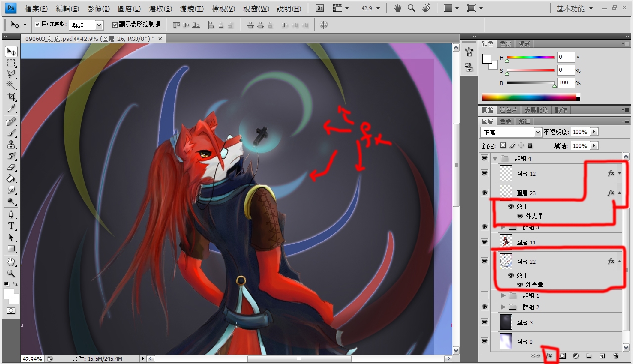The width and height of the screenshot is (633, 364).
Task: Select the Eraser tool
Action: (11, 167)
